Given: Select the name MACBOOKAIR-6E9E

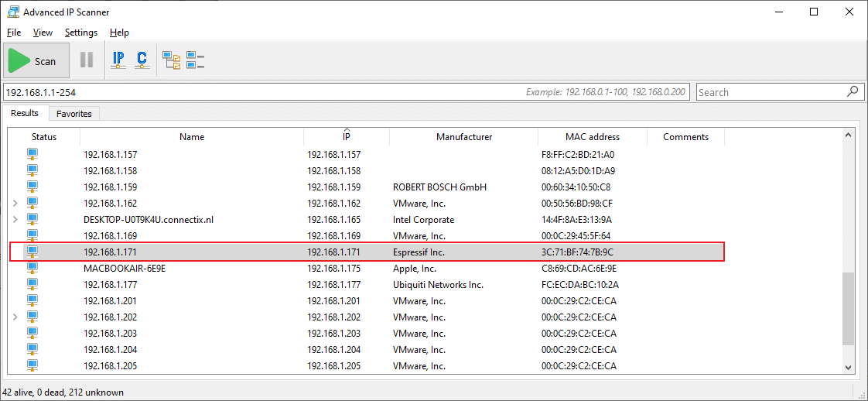Looking at the screenshot, I should point(125,269).
